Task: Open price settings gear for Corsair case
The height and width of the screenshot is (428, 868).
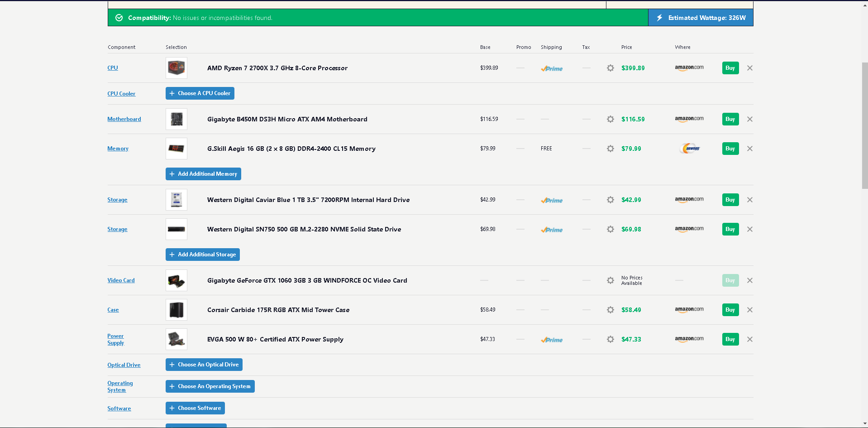Action: (610, 310)
